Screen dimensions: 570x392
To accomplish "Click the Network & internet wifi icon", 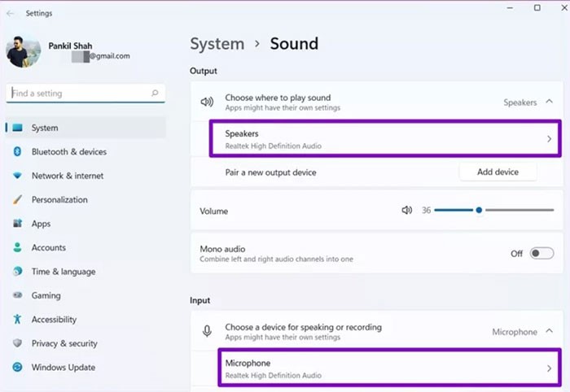I will (17, 176).
